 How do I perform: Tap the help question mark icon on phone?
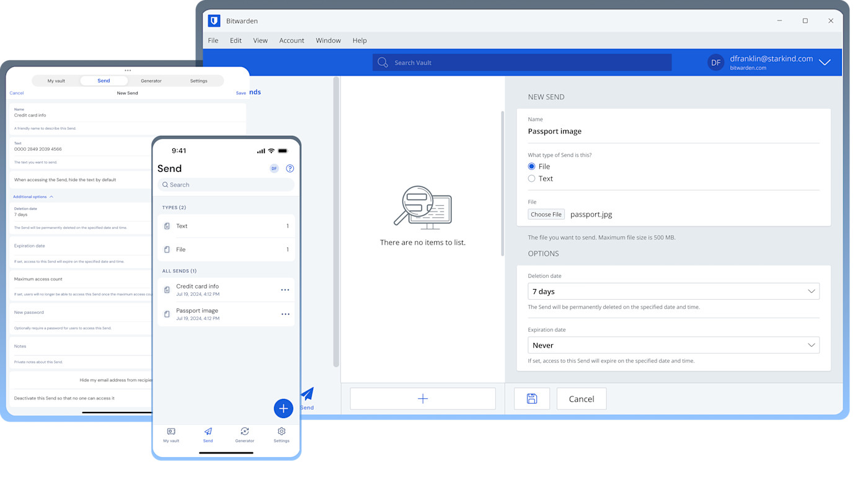pyautogui.click(x=290, y=169)
